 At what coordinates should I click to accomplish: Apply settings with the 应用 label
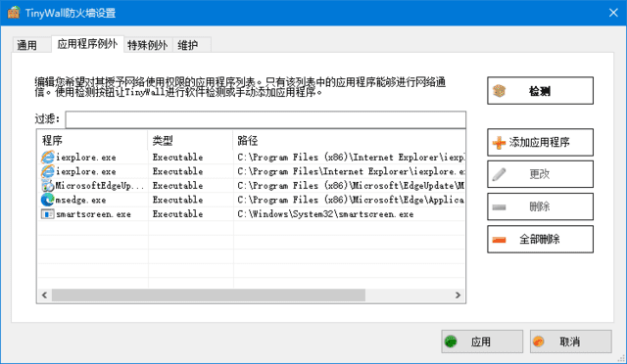(x=480, y=341)
